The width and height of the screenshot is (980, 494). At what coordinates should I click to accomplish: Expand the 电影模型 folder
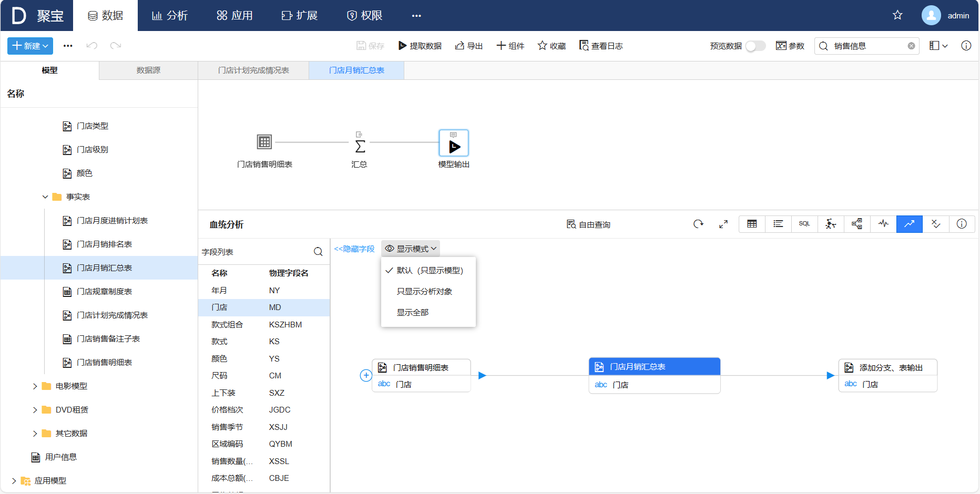35,386
